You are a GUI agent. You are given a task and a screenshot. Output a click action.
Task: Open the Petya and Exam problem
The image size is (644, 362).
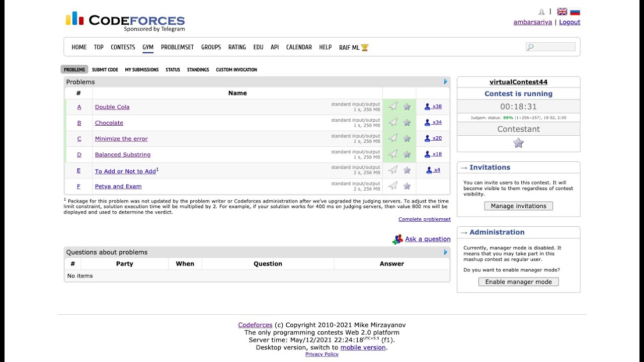[118, 186]
